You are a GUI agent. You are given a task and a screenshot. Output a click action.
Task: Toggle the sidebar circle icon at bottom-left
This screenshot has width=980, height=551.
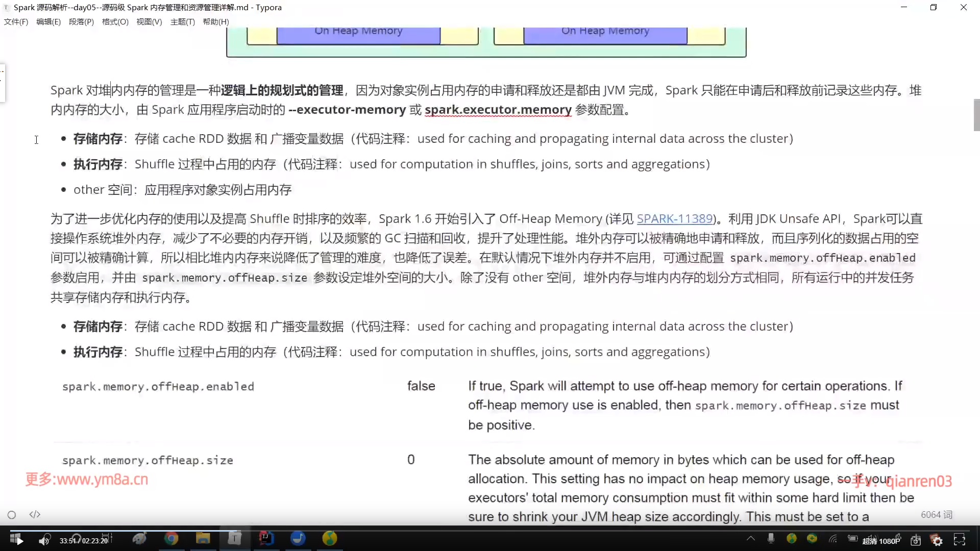click(12, 515)
